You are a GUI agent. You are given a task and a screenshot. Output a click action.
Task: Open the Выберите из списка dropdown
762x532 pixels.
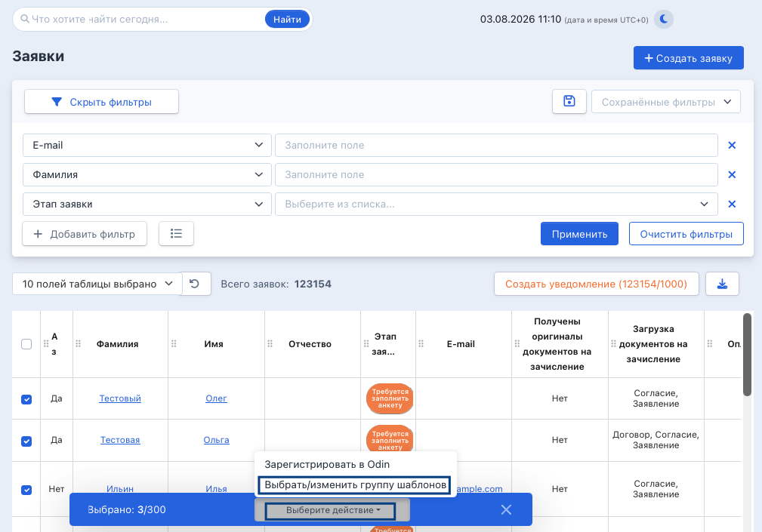(x=496, y=204)
